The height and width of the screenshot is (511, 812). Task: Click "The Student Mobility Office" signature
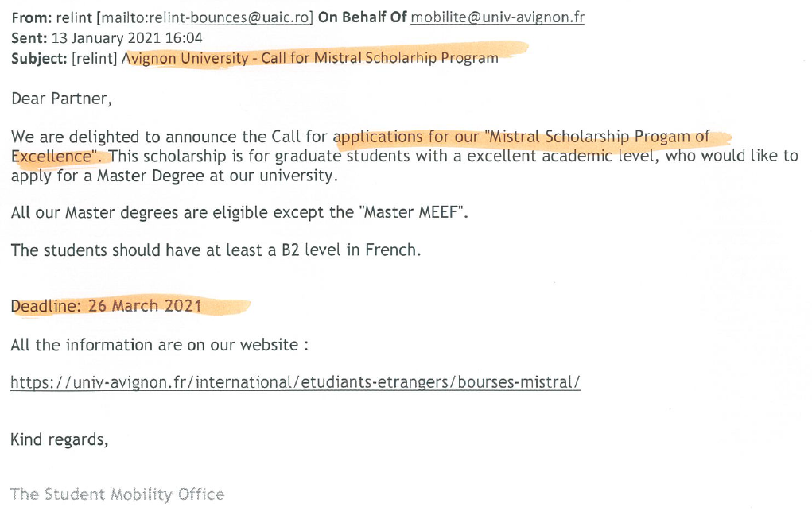(118, 494)
